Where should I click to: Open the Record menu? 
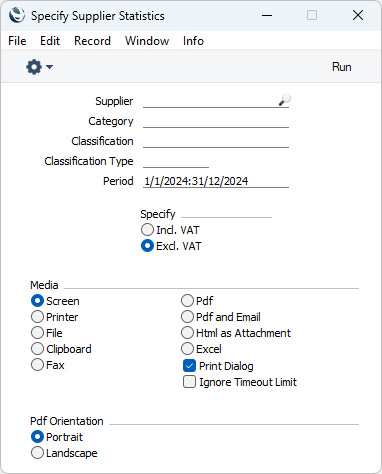click(x=92, y=41)
